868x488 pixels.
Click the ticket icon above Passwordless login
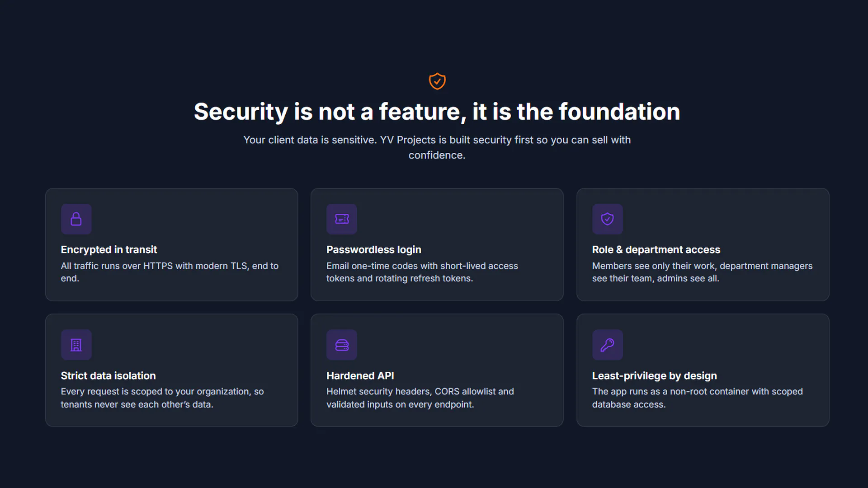click(342, 219)
